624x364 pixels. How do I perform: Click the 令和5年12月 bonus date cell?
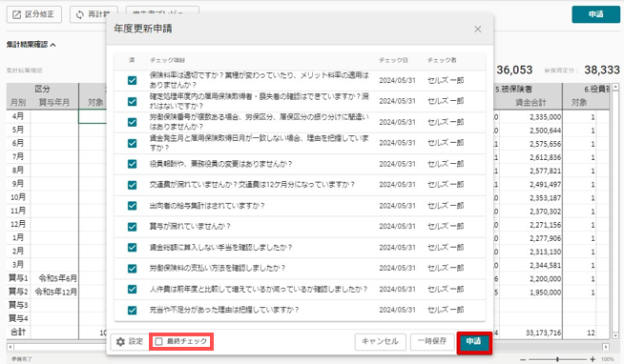[x=54, y=292]
